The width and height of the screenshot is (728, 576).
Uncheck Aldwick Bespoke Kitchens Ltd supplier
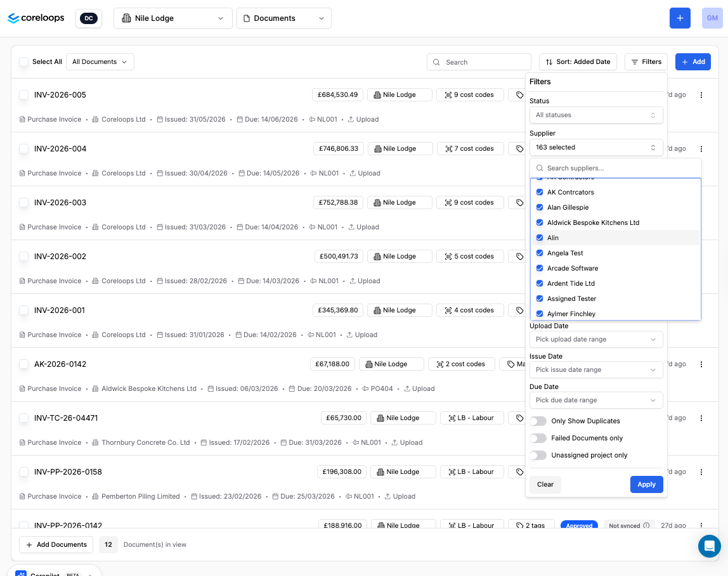540,222
